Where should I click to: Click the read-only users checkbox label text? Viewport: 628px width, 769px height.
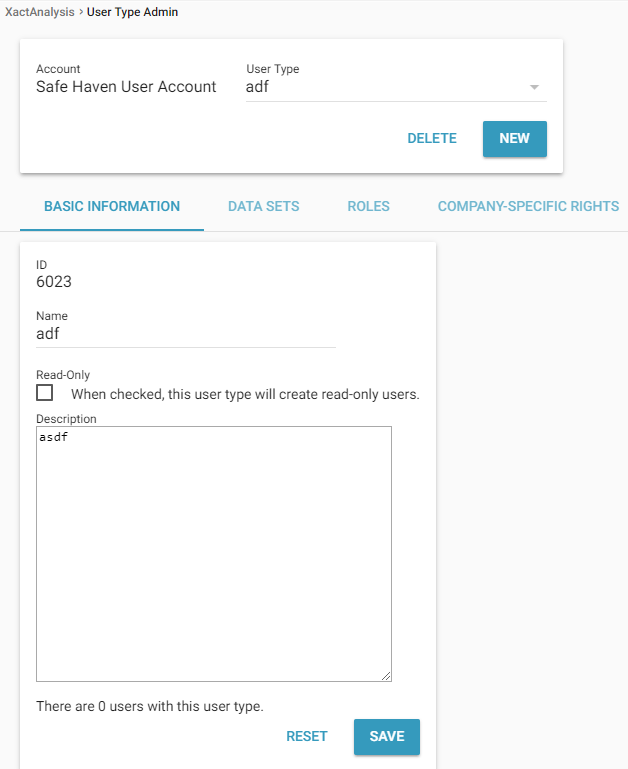245,394
